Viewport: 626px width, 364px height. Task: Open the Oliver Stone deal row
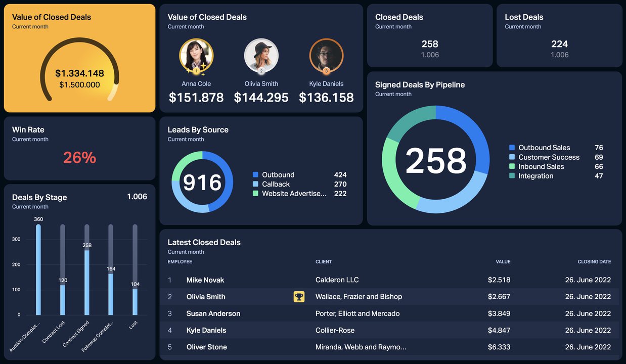[x=389, y=347]
